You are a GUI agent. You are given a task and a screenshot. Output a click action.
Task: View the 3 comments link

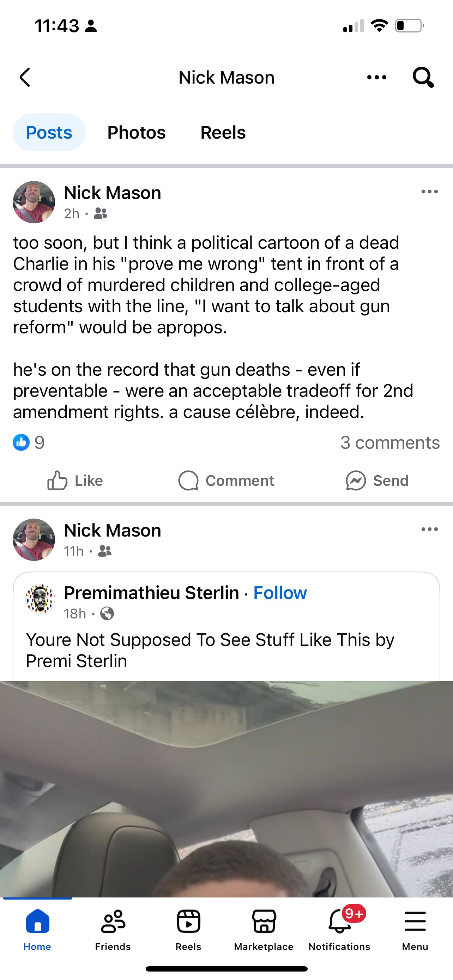click(390, 442)
